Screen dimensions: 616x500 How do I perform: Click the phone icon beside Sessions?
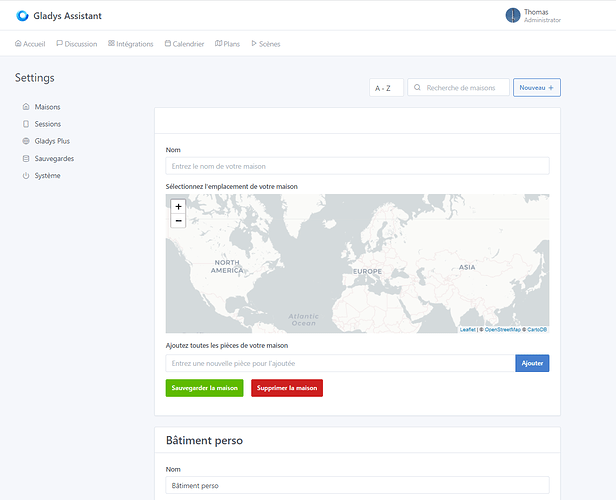[x=26, y=124]
